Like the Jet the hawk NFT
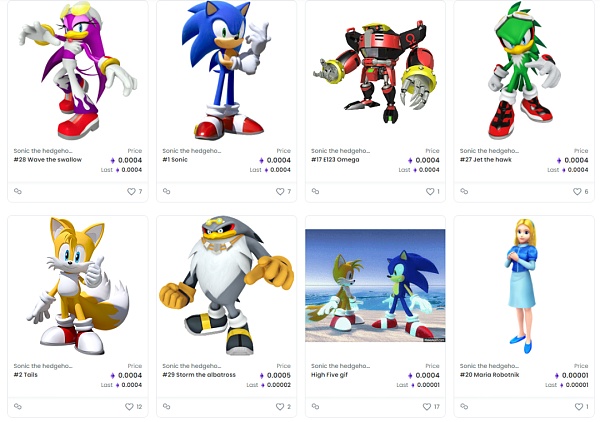The image size is (600, 422). (577, 192)
